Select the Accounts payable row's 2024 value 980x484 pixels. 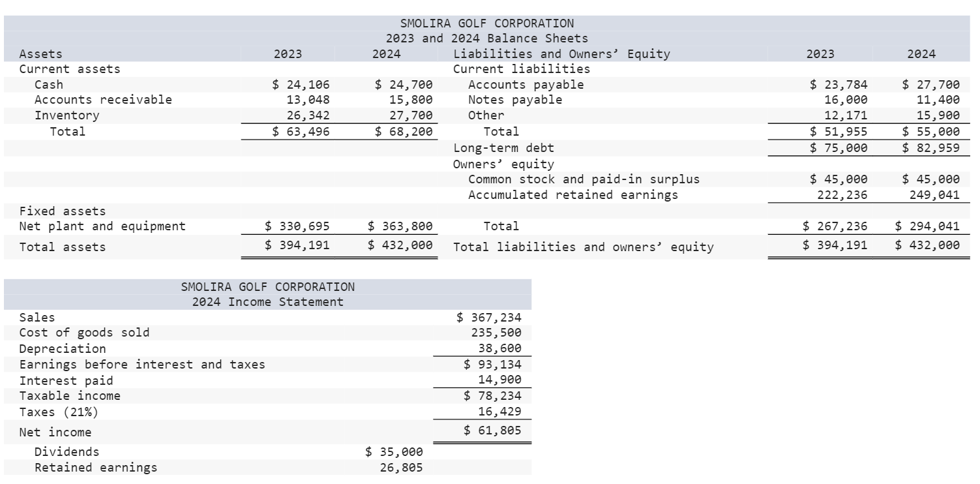[931, 84]
